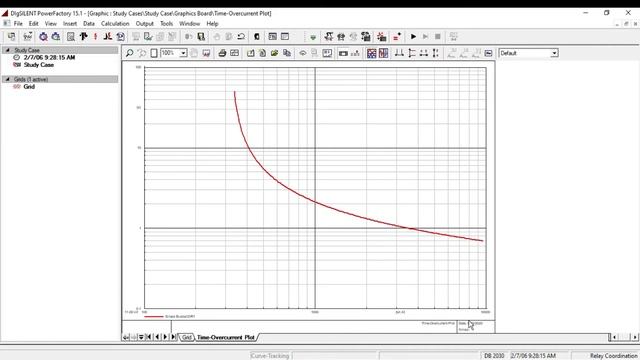The width and height of the screenshot is (640, 360).
Task: Open the Output menu
Action: tap(144, 24)
